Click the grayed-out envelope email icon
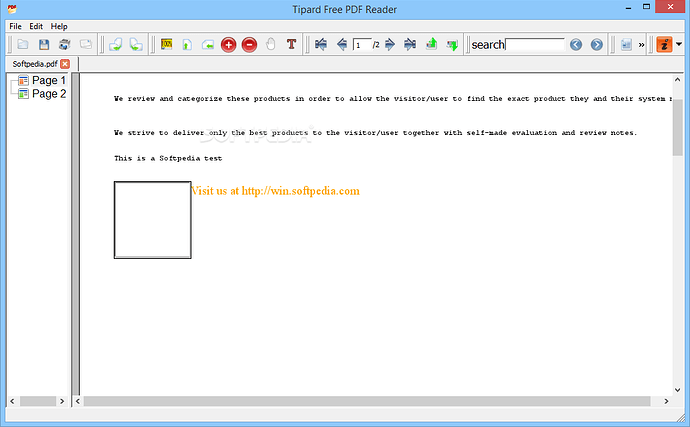The image size is (690, 427). [86, 44]
